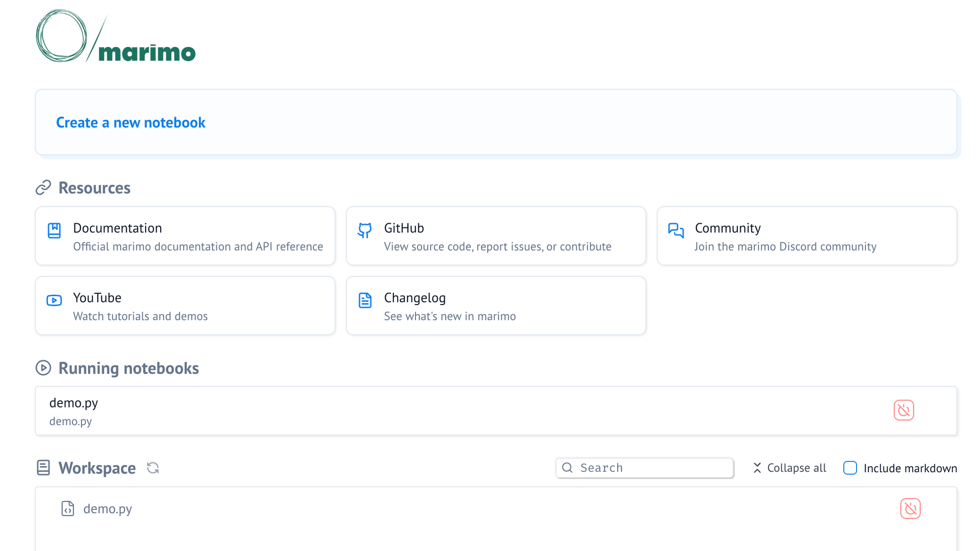Click the Changelog document icon
The height and width of the screenshot is (551, 980).
coord(365,300)
